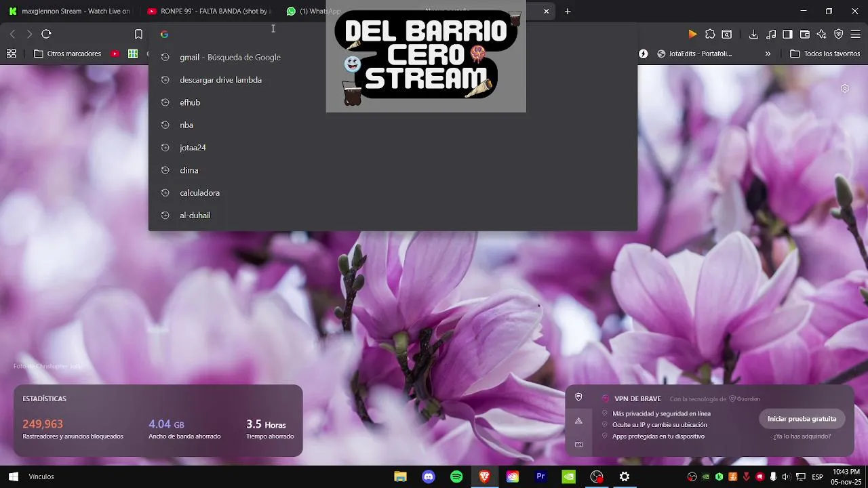Open the YouTube bookmark icon
This screenshot has height=488, width=868.
coord(115,54)
